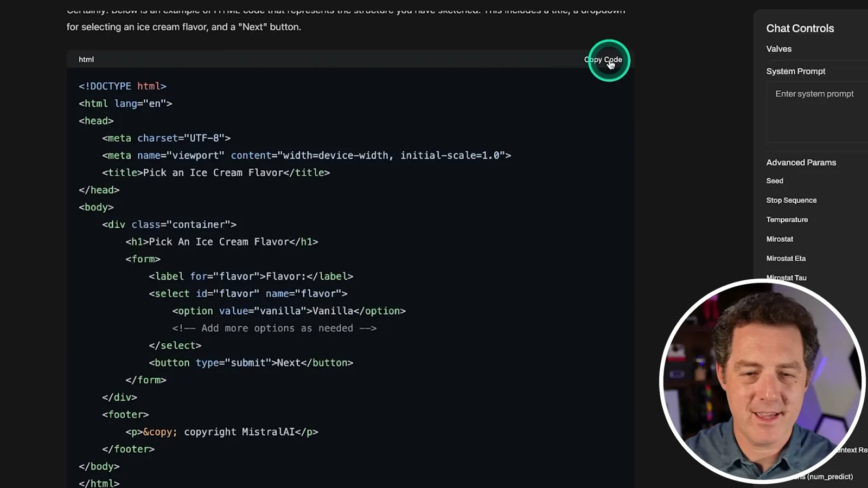Click the '<meta charset="UTF-8">' line
Viewport: 868px width, 488px height.
point(167,138)
